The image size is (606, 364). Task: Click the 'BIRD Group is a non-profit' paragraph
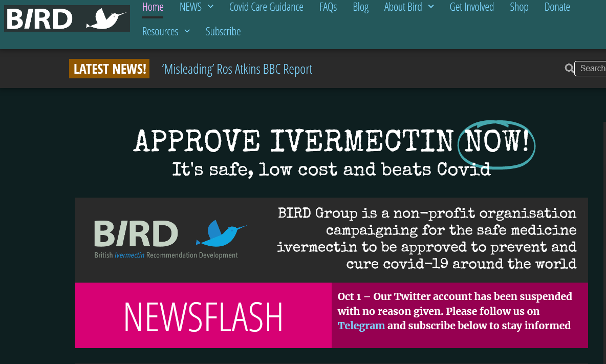[427, 239]
